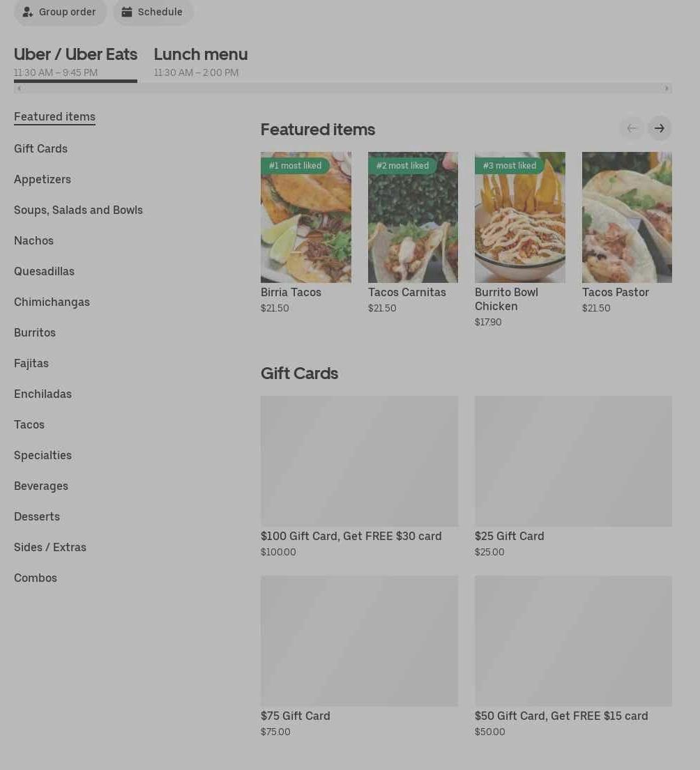Open the Tacos Pastor featured item
The image size is (700, 770).
[627, 232]
